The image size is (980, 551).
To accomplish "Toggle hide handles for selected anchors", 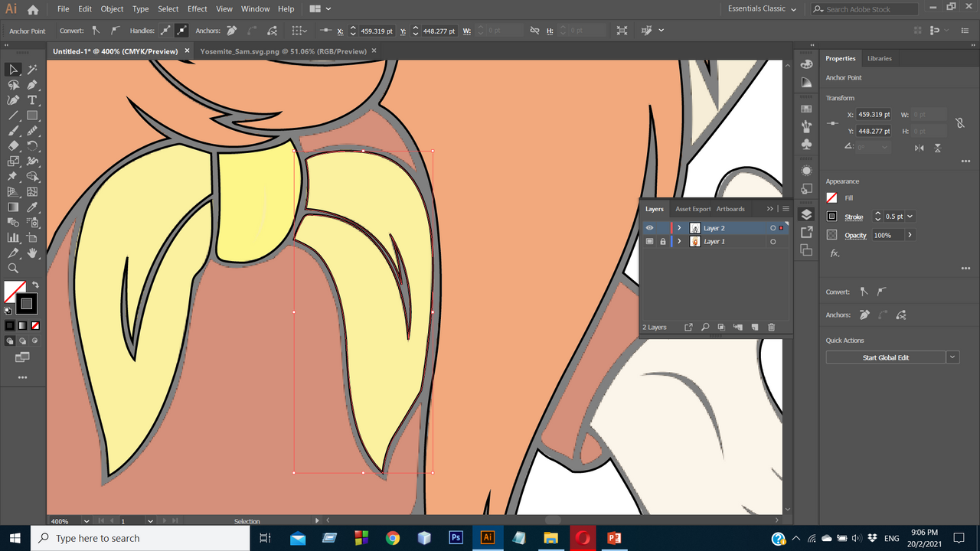I will [181, 31].
